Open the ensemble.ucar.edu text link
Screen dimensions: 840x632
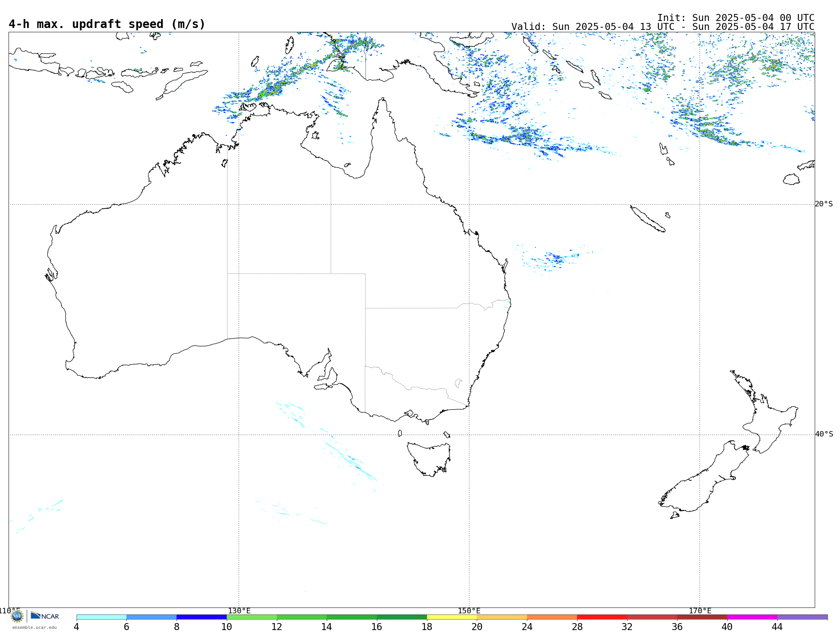(x=35, y=627)
